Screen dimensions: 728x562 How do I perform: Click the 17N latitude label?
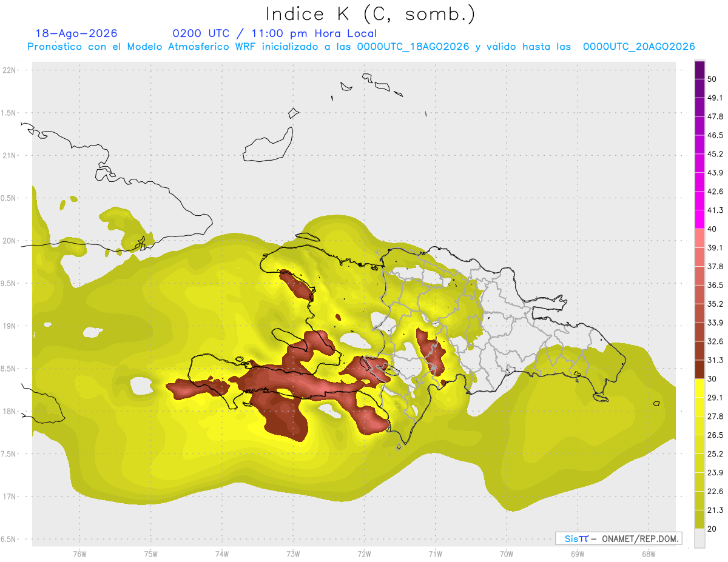(x=10, y=497)
